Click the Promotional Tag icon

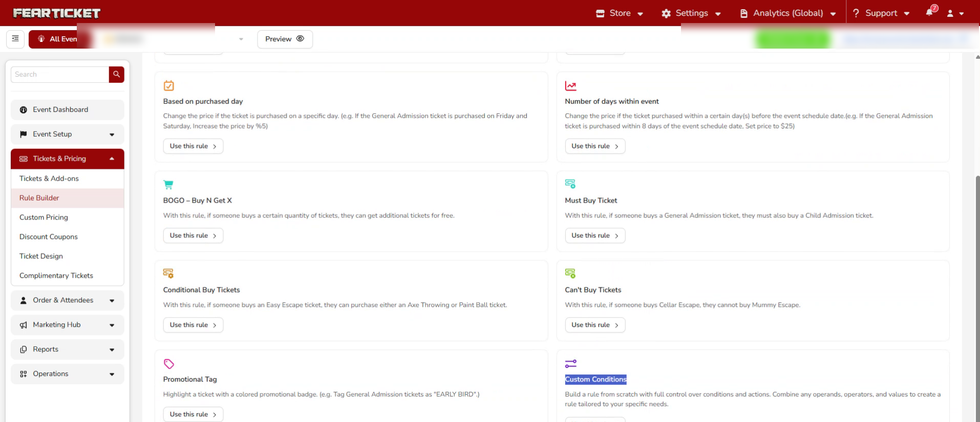tap(169, 364)
